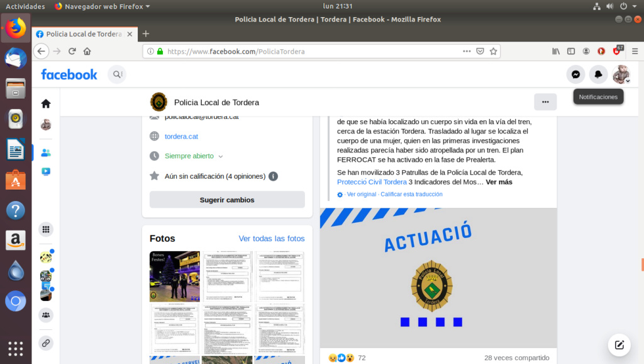Click the clock showing lun 21:31
Screen dimensions: 644x364
click(338, 6)
